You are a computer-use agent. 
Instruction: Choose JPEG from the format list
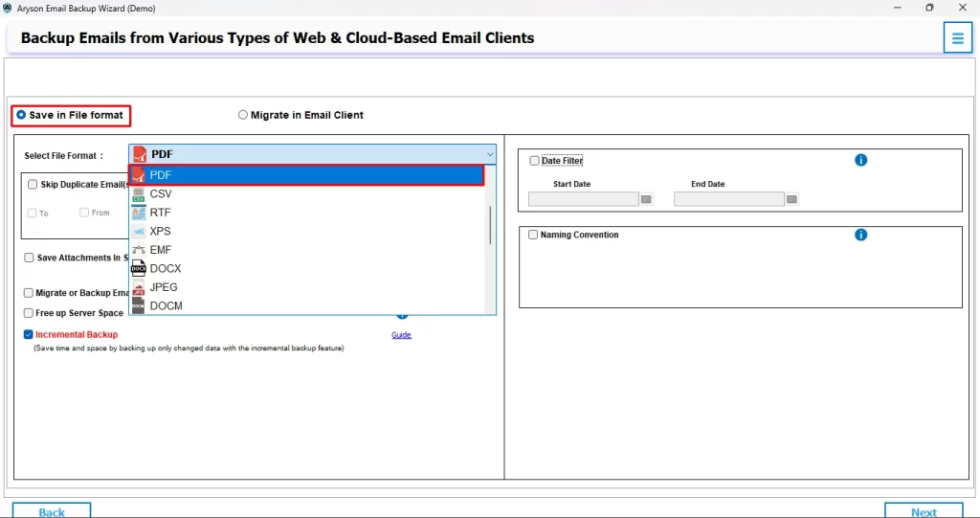[x=306, y=287]
